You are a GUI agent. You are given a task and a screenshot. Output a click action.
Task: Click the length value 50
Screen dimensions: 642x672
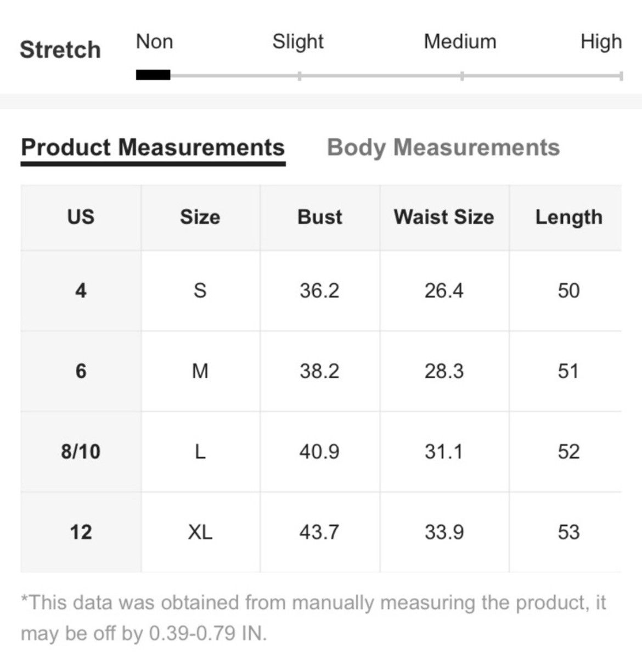coord(568,290)
